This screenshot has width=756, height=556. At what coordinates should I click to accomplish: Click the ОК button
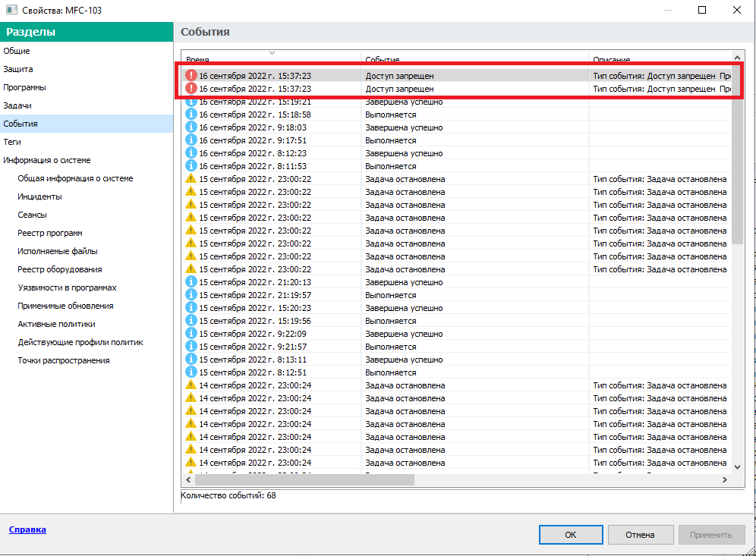click(571, 535)
